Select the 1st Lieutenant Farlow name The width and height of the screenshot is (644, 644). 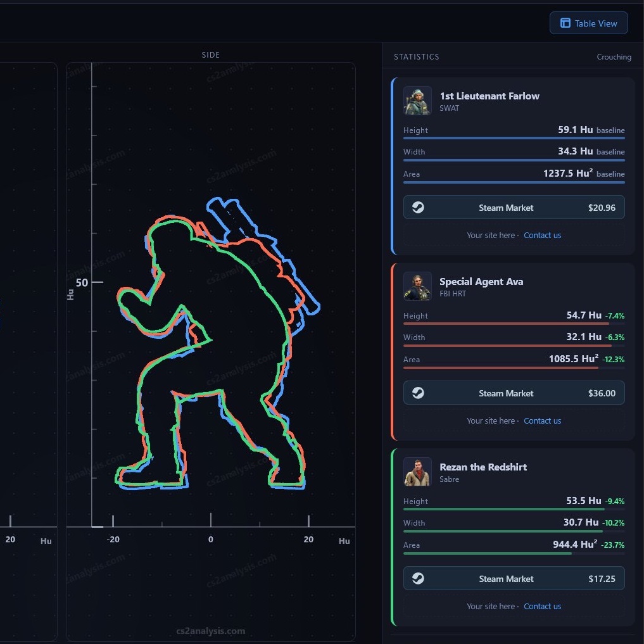point(489,96)
